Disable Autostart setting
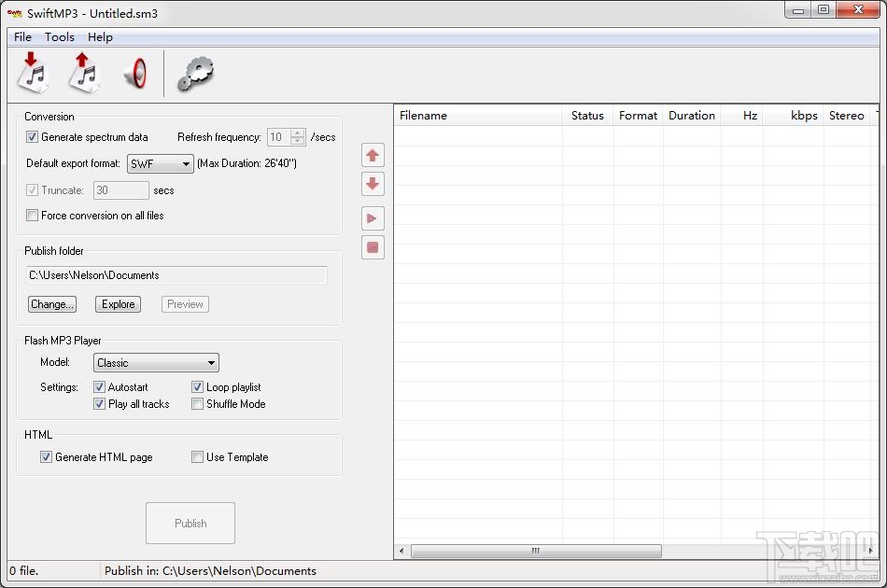The height and width of the screenshot is (588, 887). tap(99, 386)
